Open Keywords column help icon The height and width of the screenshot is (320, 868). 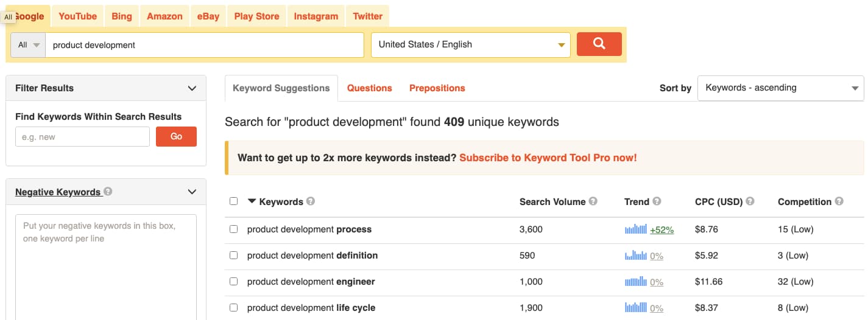click(x=311, y=201)
